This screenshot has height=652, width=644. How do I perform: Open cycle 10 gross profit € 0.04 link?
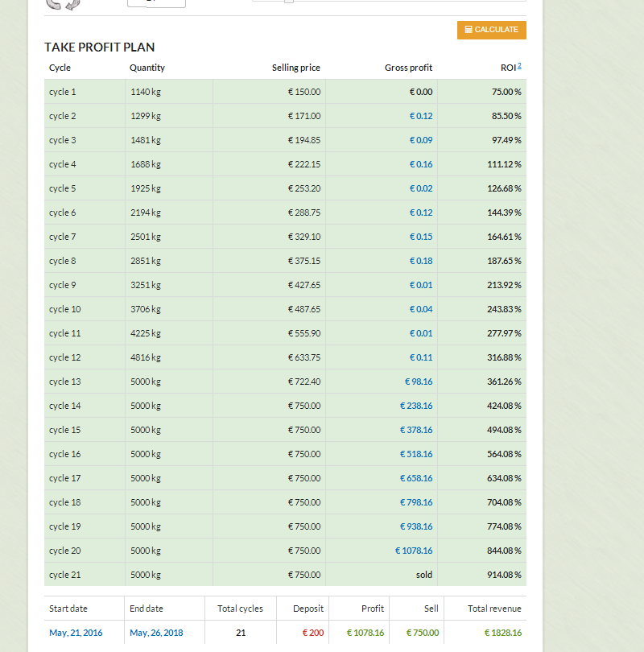[421, 309]
